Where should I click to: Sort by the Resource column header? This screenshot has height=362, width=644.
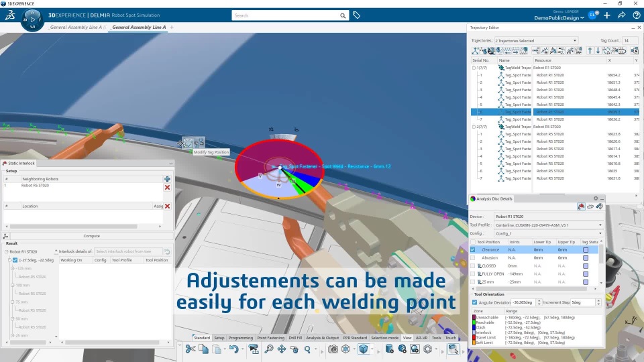pos(569,60)
